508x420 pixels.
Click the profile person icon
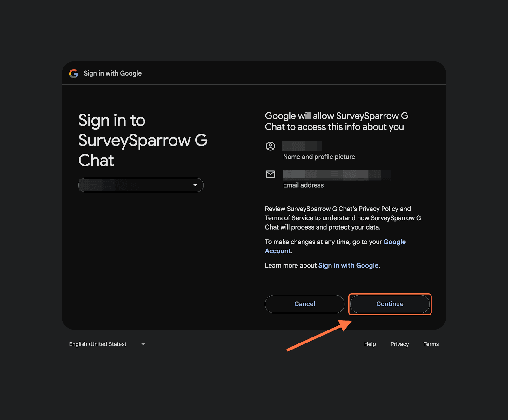point(270,146)
